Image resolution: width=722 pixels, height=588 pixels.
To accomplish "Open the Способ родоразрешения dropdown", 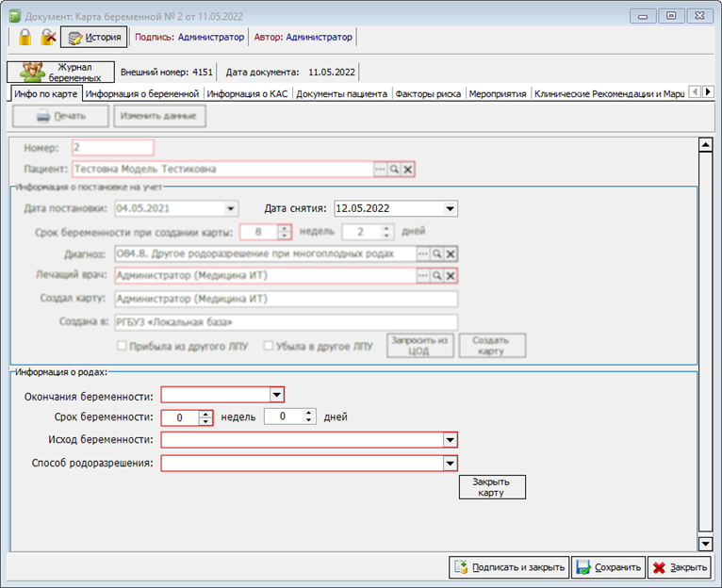I will [x=450, y=464].
